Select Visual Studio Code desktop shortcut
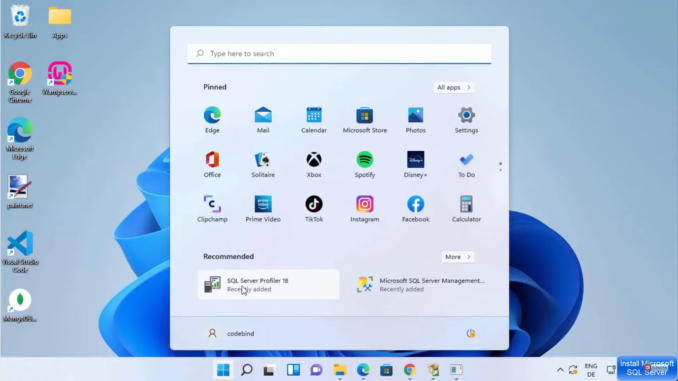Screen dimensions: 678x381 point(20,252)
